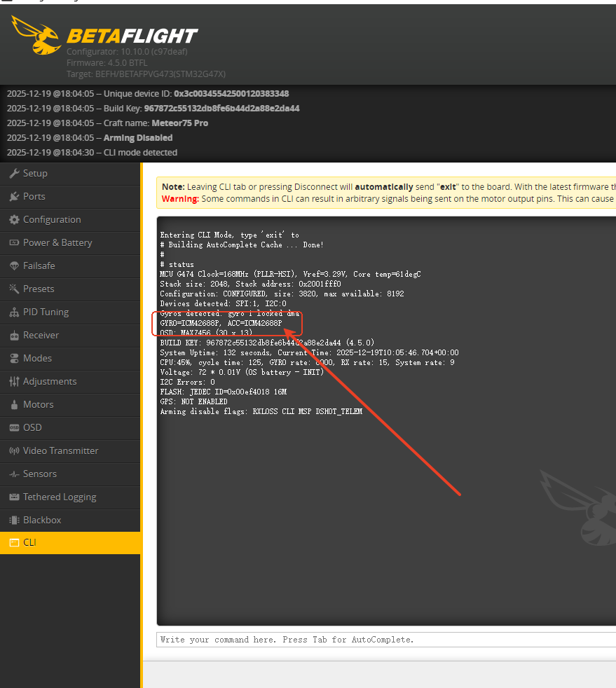Click the 'GPS: NOT ENABLED' line
Image resolution: width=616 pixels, height=688 pixels.
(193, 402)
